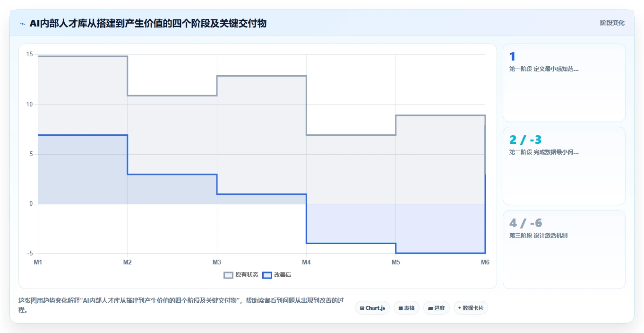Click the lightning icon beside the title
Screen dimensions: 644x333
[x=22, y=23]
